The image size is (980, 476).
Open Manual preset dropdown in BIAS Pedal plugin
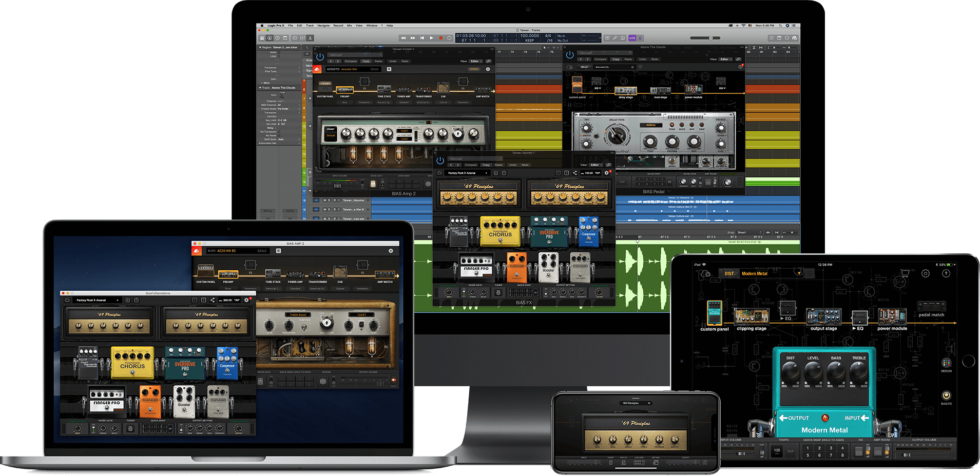pos(605,53)
